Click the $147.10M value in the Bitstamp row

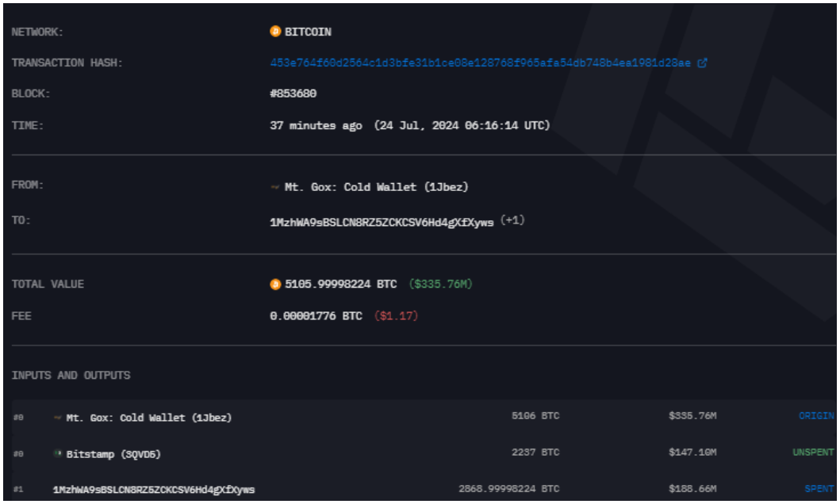692,452
